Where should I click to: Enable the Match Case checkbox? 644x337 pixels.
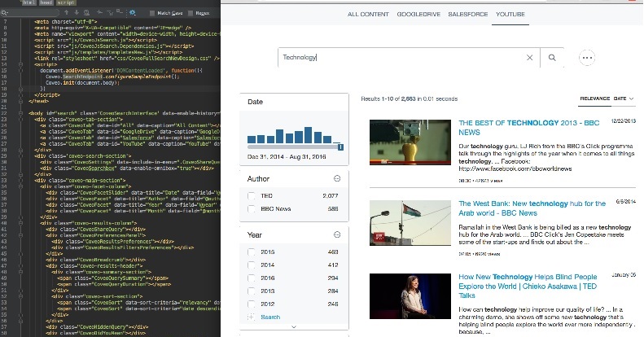click(152, 13)
